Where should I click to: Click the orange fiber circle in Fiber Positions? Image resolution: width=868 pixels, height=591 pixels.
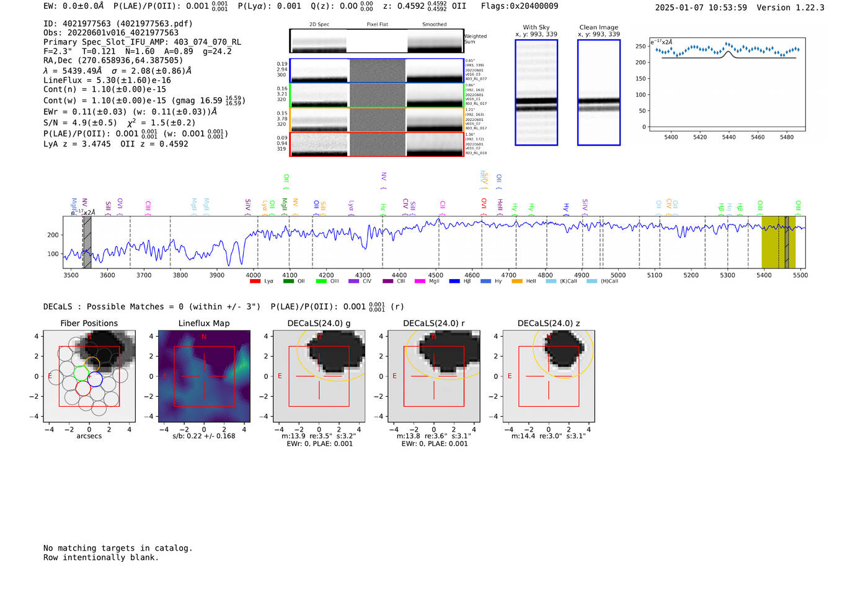click(92, 365)
